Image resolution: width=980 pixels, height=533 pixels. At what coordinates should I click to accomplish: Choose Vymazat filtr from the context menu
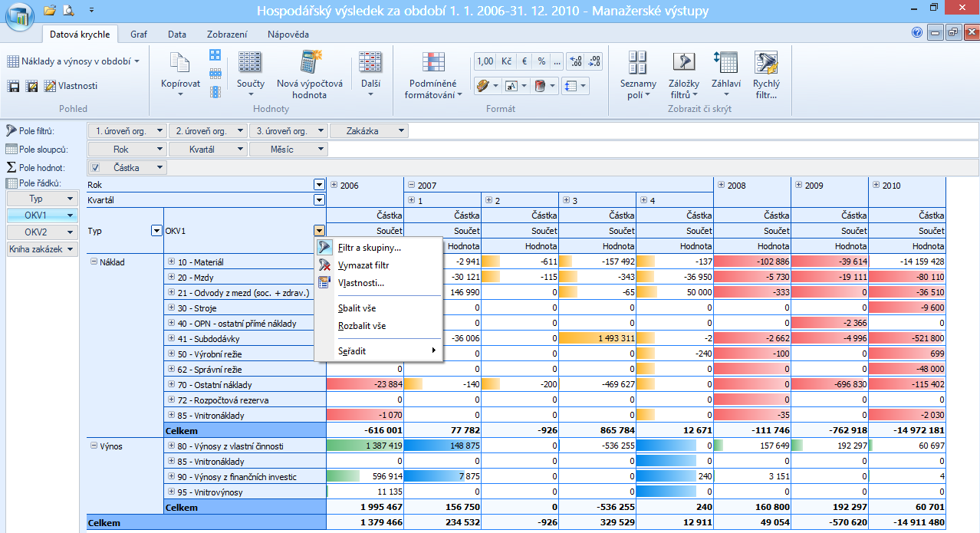pyautogui.click(x=379, y=265)
